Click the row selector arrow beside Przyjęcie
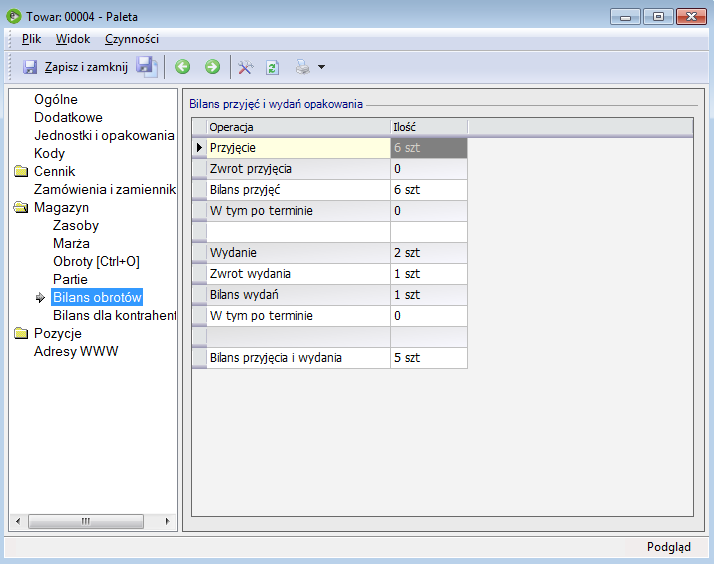This screenshot has width=714, height=564. [x=199, y=148]
